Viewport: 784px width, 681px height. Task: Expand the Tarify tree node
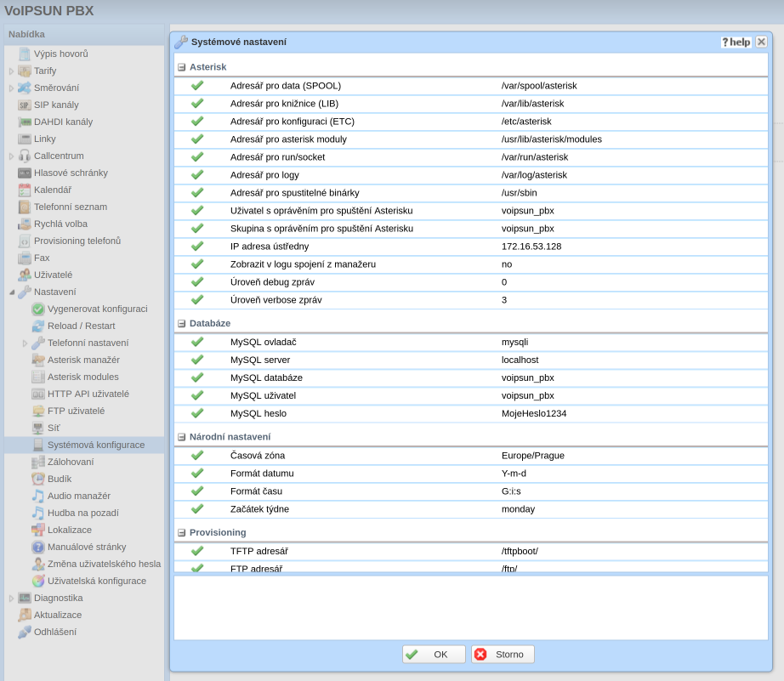[11, 71]
